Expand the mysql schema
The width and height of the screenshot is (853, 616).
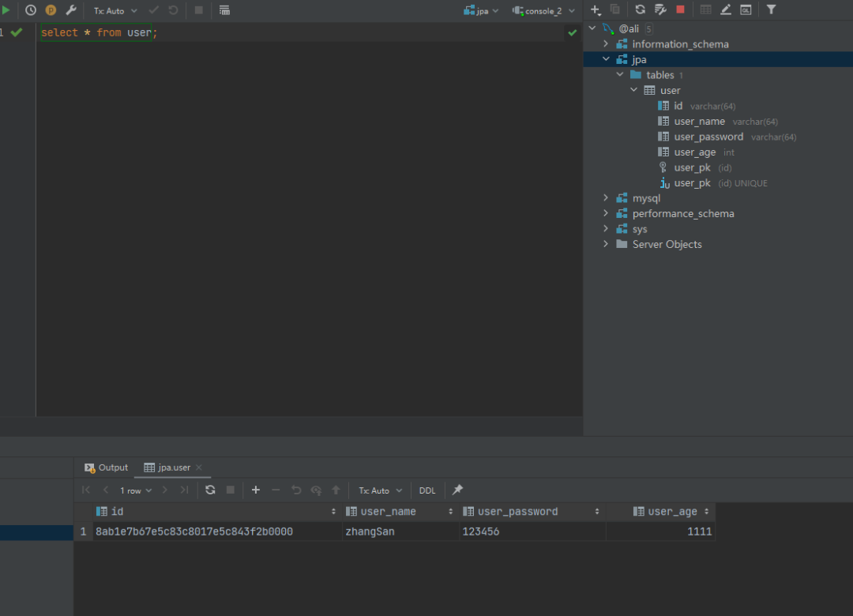pyautogui.click(x=606, y=197)
